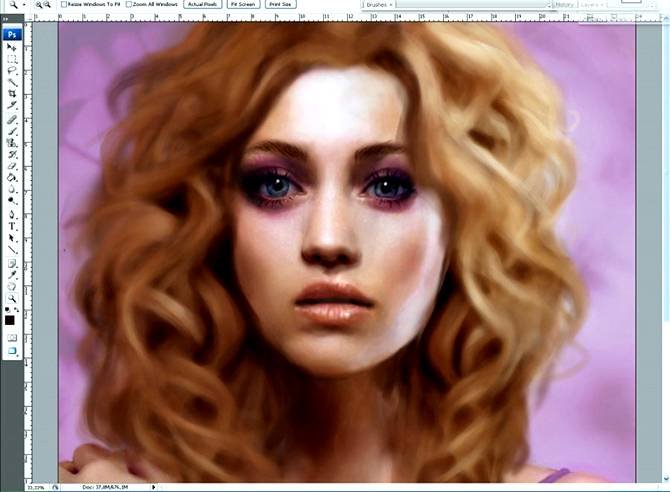Image resolution: width=670 pixels, height=492 pixels.
Task: Switch to the History tab
Action: pyautogui.click(x=565, y=5)
